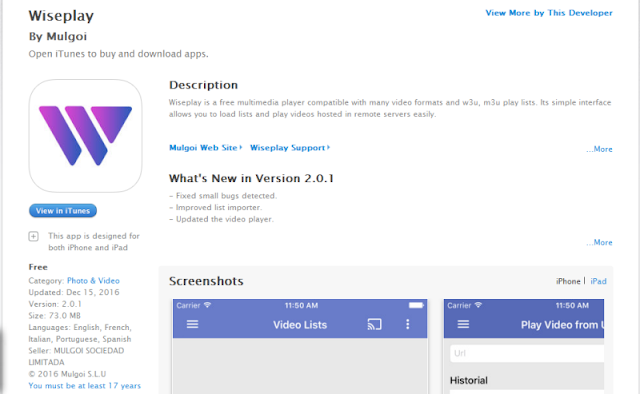Open the Wiseplay Support link
The width and height of the screenshot is (640, 394).
click(290, 148)
